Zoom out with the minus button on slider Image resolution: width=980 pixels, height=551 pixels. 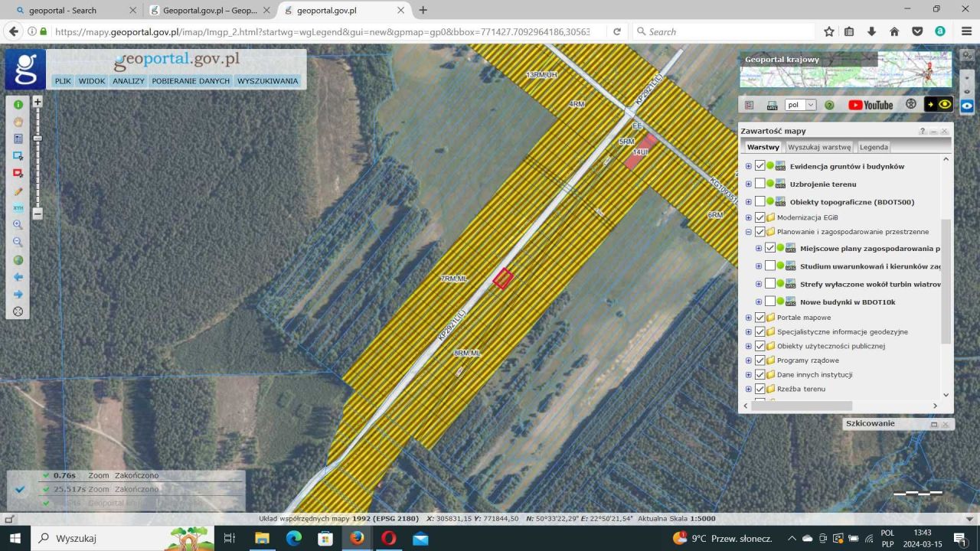38,214
